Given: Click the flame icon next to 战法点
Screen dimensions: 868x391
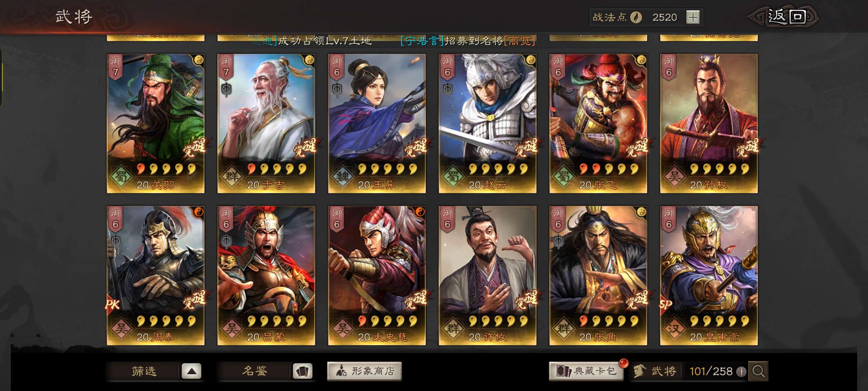Looking at the screenshot, I should [x=636, y=17].
